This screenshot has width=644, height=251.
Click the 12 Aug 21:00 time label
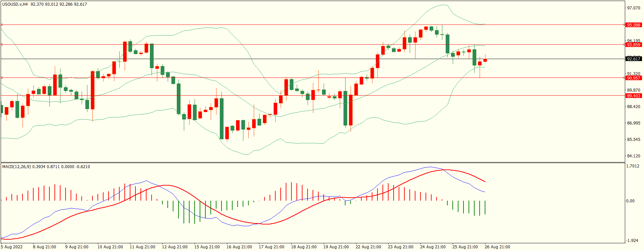(174, 247)
